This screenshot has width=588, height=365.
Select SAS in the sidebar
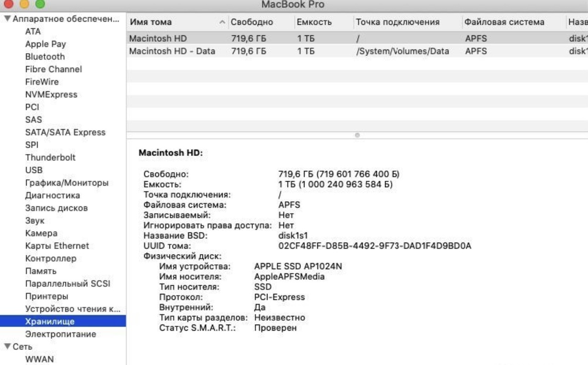click(34, 120)
